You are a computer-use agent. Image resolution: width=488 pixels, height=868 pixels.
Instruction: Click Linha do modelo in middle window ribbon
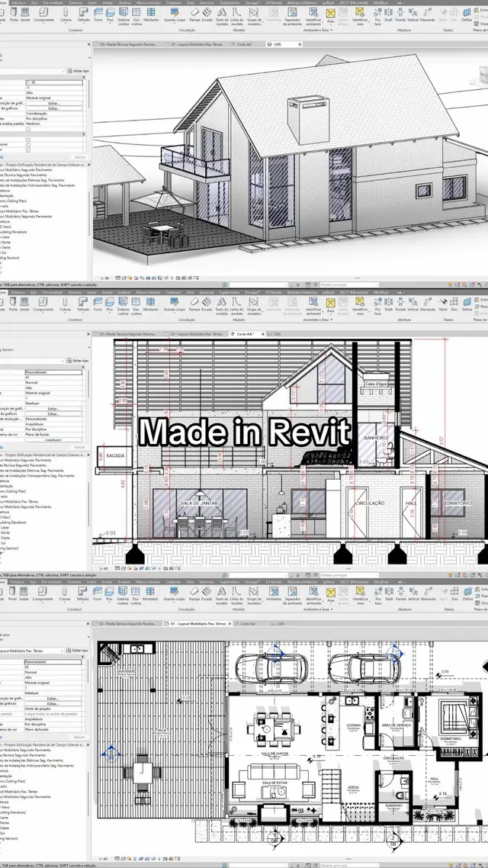(237, 307)
